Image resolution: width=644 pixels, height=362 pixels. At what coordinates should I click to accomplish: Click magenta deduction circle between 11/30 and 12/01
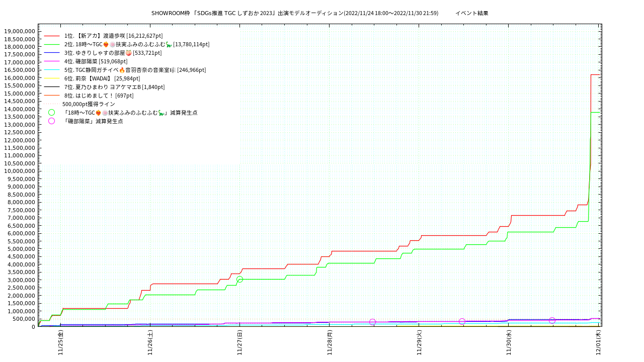click(552, 320)
